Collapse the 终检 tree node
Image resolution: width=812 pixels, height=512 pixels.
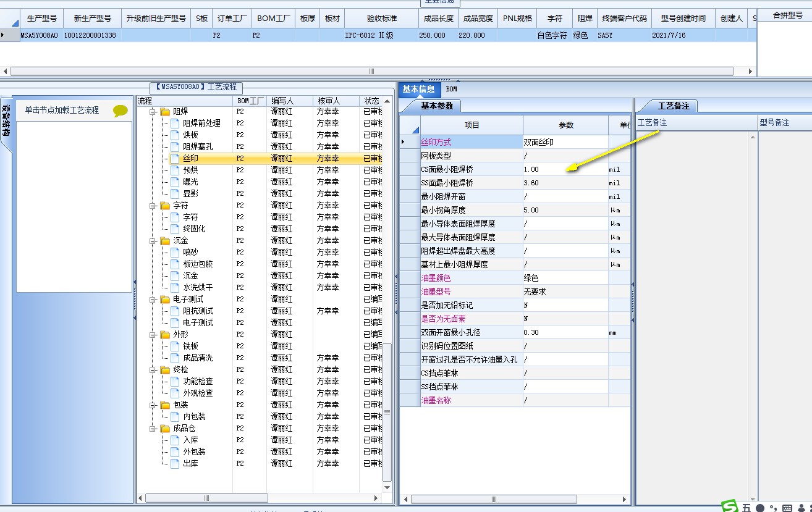point(153,370)
